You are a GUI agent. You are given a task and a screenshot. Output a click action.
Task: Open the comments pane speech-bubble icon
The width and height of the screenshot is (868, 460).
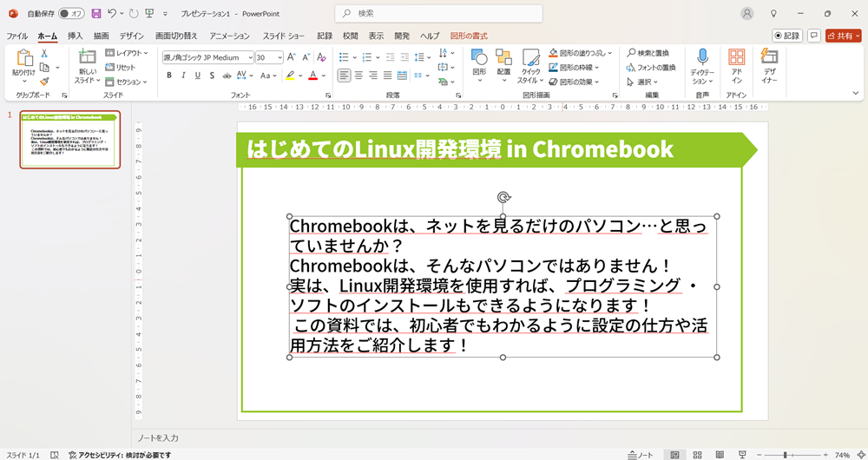[814, 36]
